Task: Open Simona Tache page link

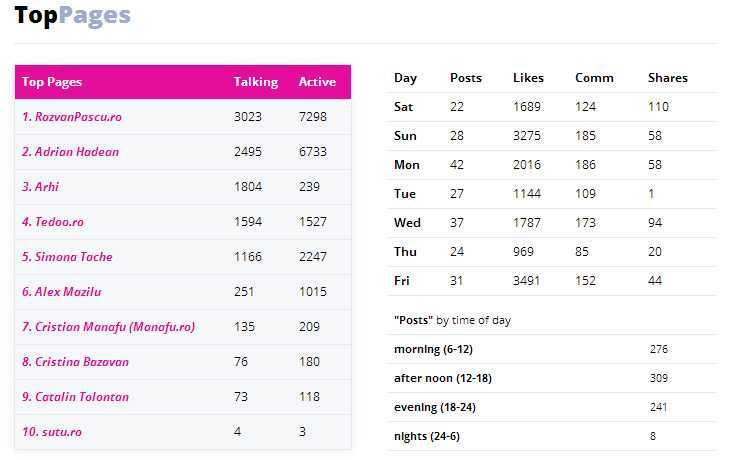Action: pyautogui.click(x=67, y=257)
